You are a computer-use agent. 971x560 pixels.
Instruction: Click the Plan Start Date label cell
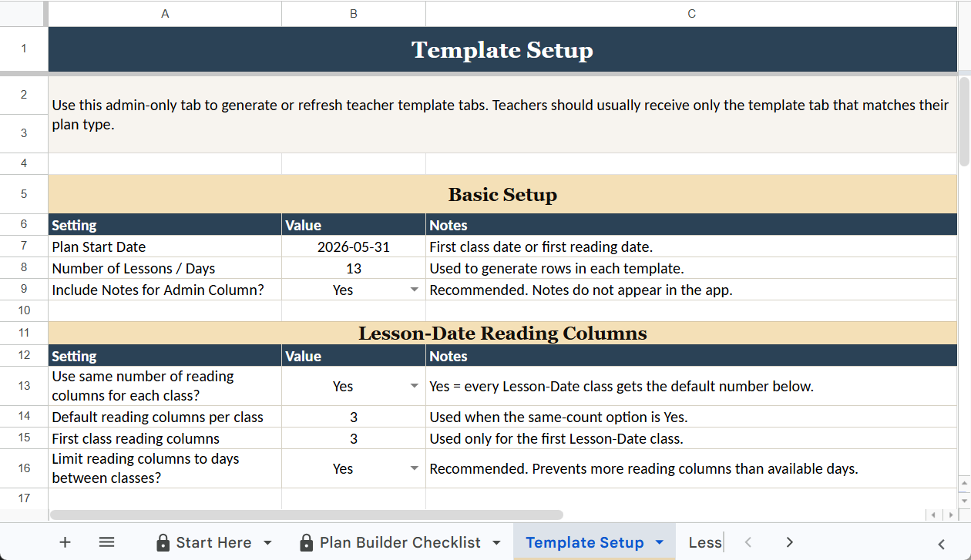point(165,247)
